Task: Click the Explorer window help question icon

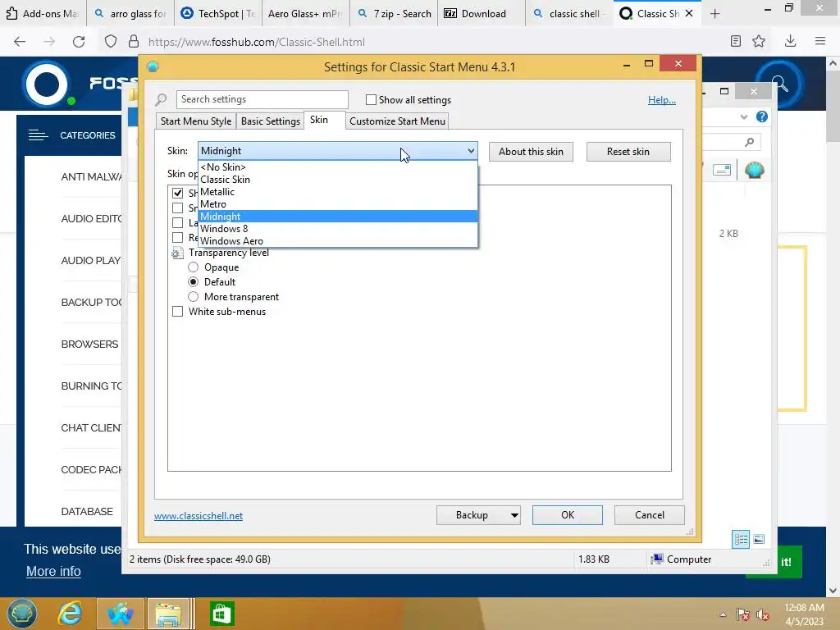Action: (762, 116)
